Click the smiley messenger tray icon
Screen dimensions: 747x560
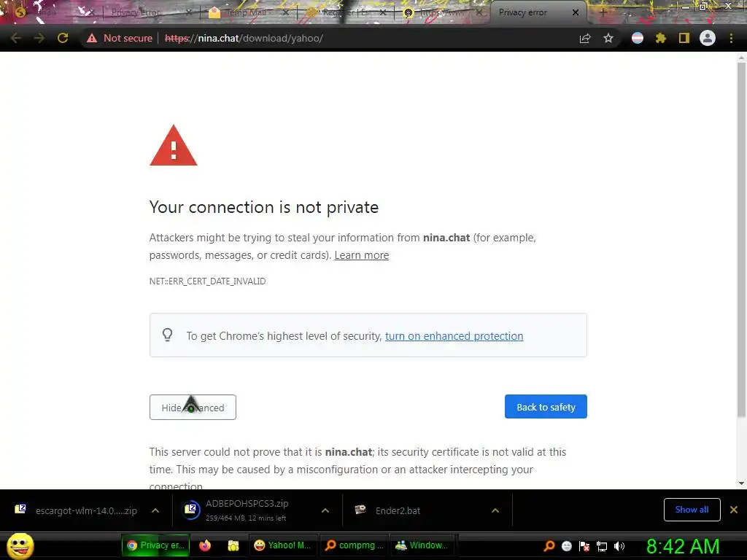pyautogui.click(x=566, y=546)
